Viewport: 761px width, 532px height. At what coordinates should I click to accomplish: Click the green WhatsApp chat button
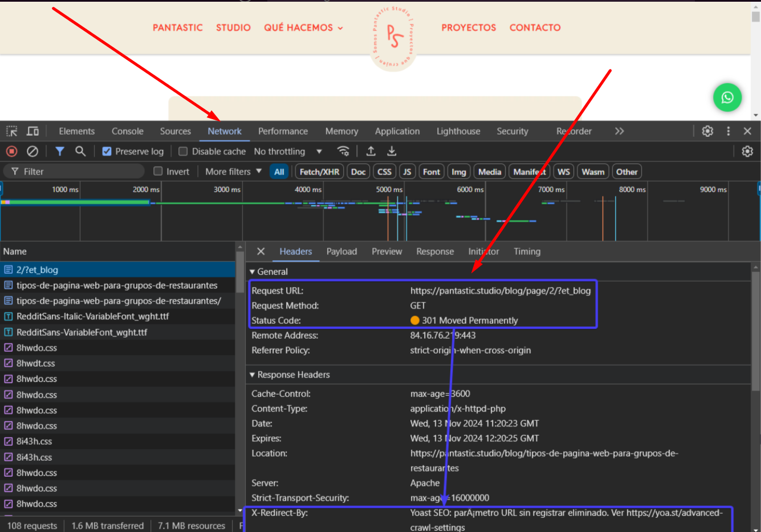[x=727, y=97]
